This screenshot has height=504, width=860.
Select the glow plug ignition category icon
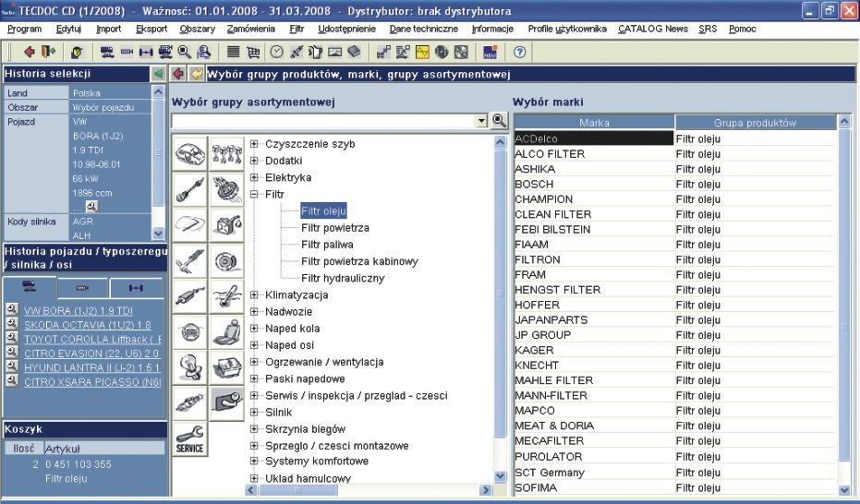190,403
